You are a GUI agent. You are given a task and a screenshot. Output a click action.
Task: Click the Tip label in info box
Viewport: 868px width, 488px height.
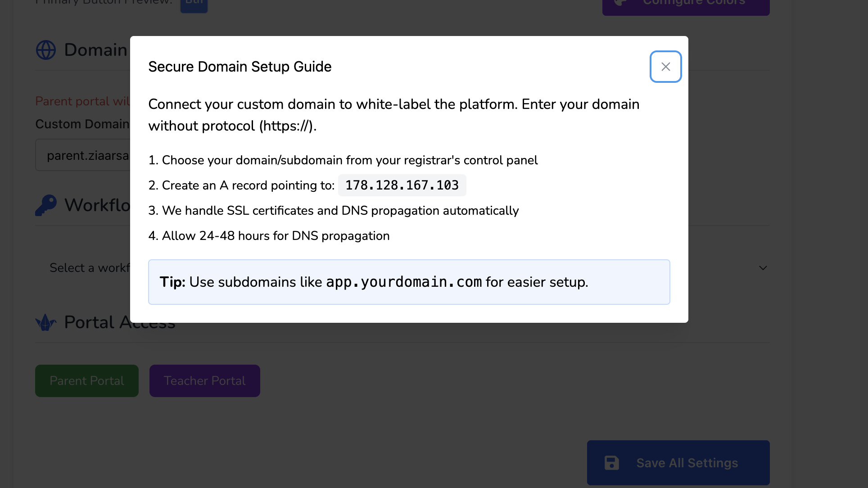172,282
